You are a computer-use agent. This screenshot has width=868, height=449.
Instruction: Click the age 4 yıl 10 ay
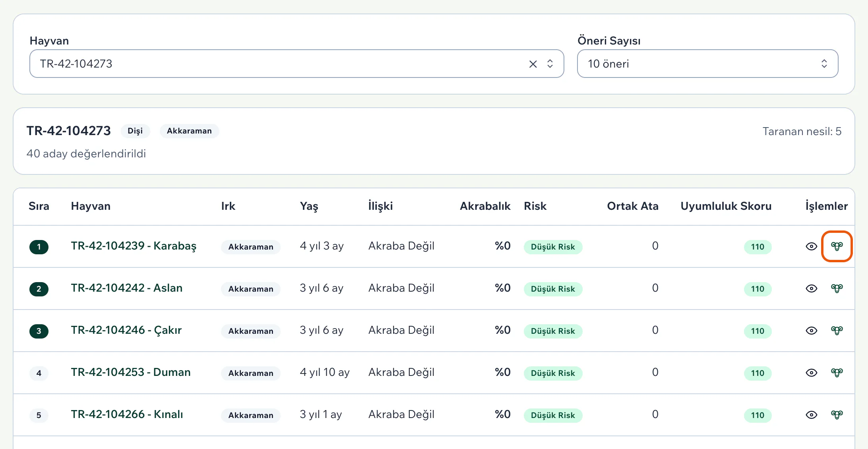(325, 372)
